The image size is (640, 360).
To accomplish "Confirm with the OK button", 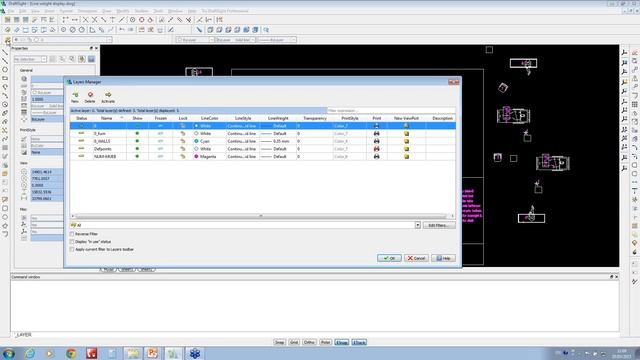I will point(389,258).
